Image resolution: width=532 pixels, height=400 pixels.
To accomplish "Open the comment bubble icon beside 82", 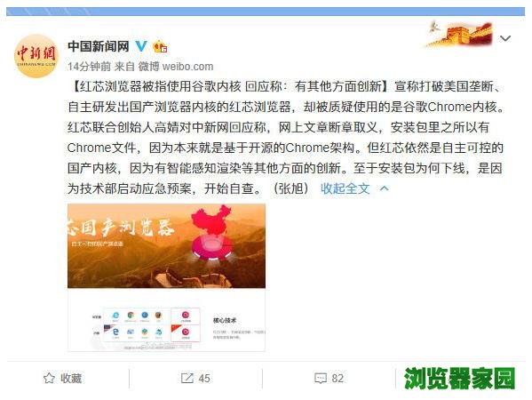I will 321,379.
